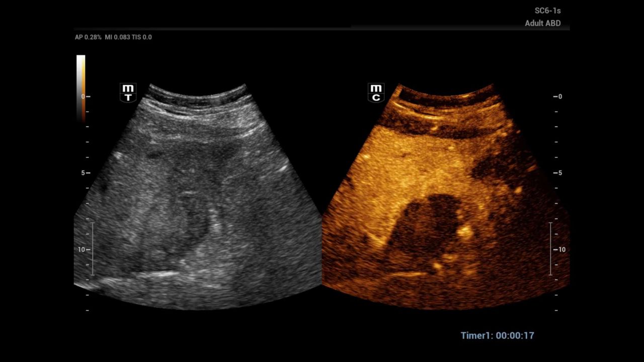
Task: Select the 10 cm mark on right depth scale
Action: [561, 249]
